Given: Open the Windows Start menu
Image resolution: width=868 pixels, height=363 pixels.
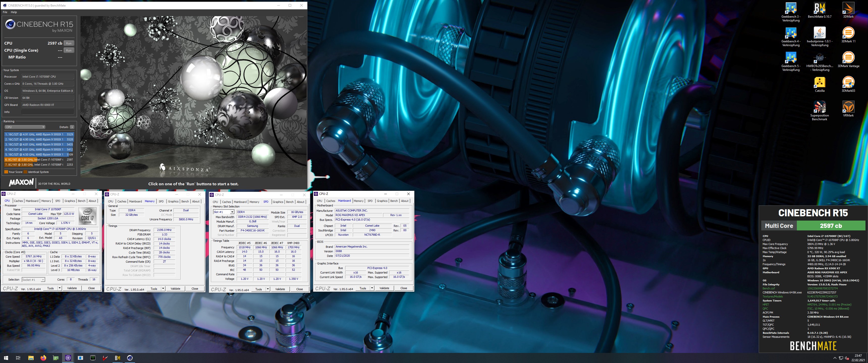Looking at the screenshot, I should pyautogui.click(x=6, y=358).
